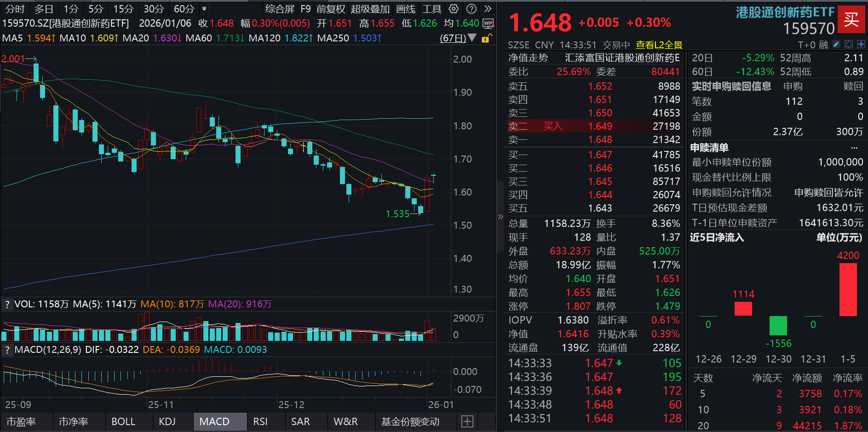Toggle the yellow padlock chart lock
The image size is (868, 432).
[x=486, y=38]
